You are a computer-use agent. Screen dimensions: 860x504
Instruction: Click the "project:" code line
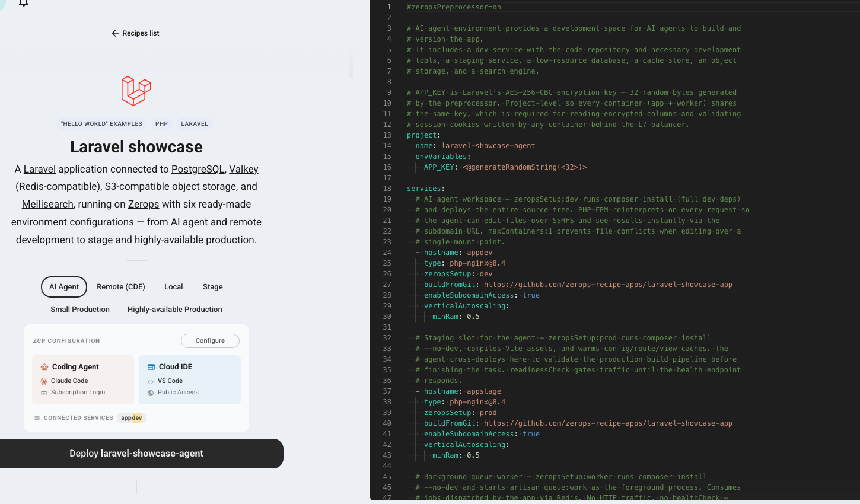[423, 135]
